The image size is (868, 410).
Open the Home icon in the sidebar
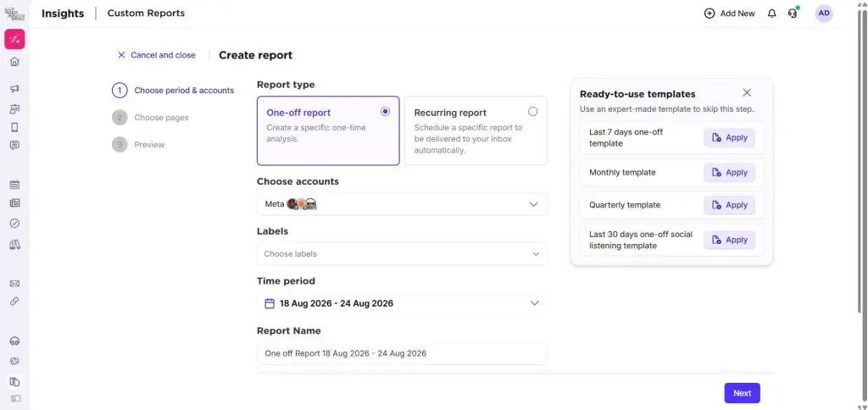point(15,62)
